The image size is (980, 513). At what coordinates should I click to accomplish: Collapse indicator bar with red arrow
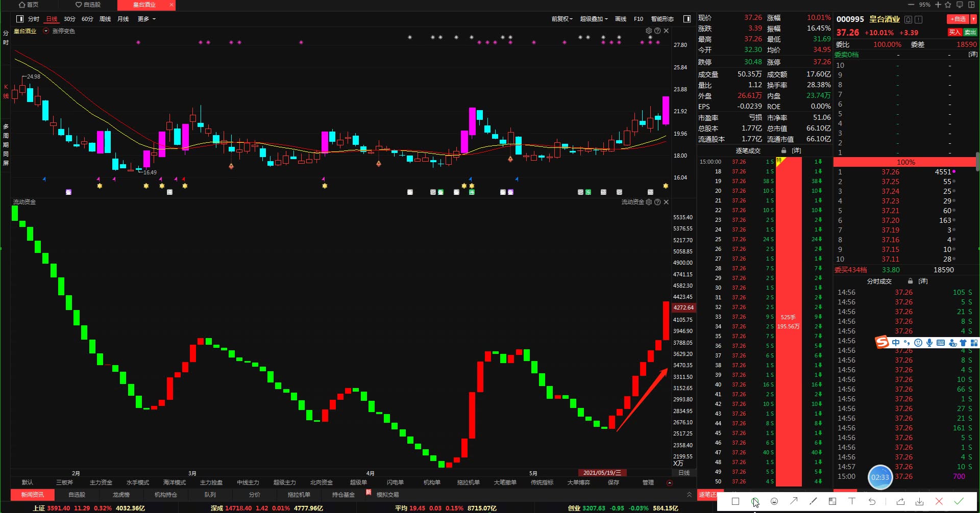click(670, 482)
